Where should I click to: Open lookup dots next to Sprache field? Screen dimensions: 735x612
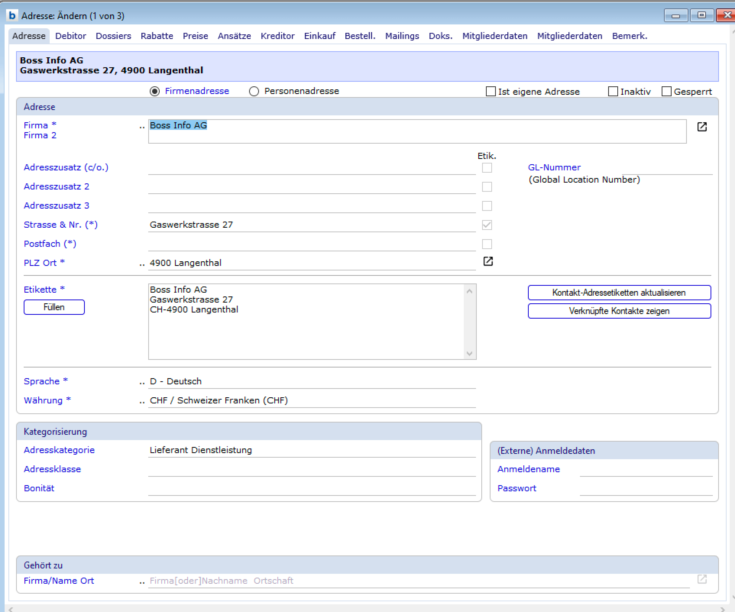[142, 382]
